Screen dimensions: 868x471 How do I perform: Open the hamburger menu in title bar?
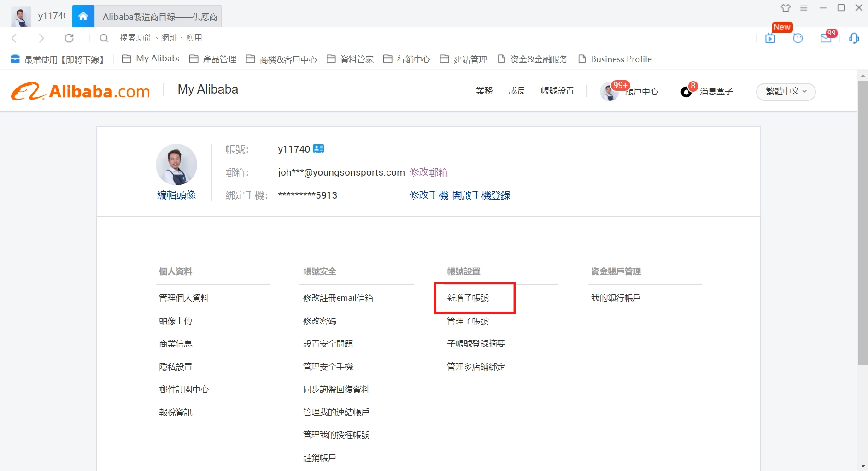pyautogui.click(x=804, y=8)
